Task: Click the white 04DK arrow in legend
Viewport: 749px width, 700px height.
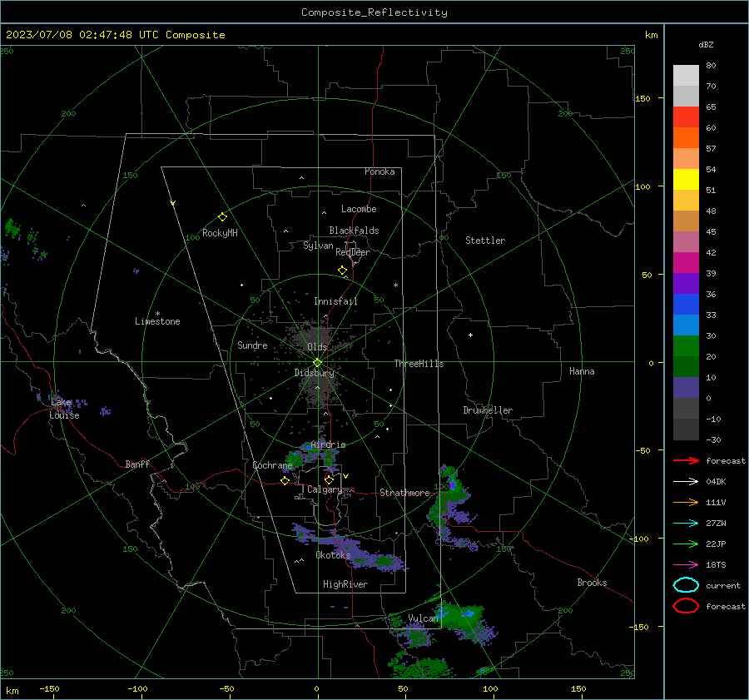Action: coord(686,481)
